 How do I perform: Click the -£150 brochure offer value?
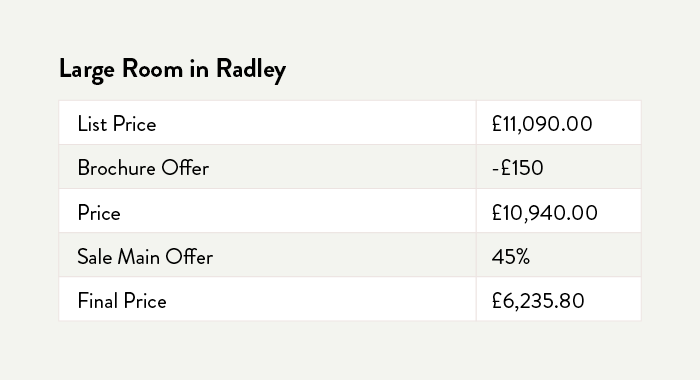(517, 168)
